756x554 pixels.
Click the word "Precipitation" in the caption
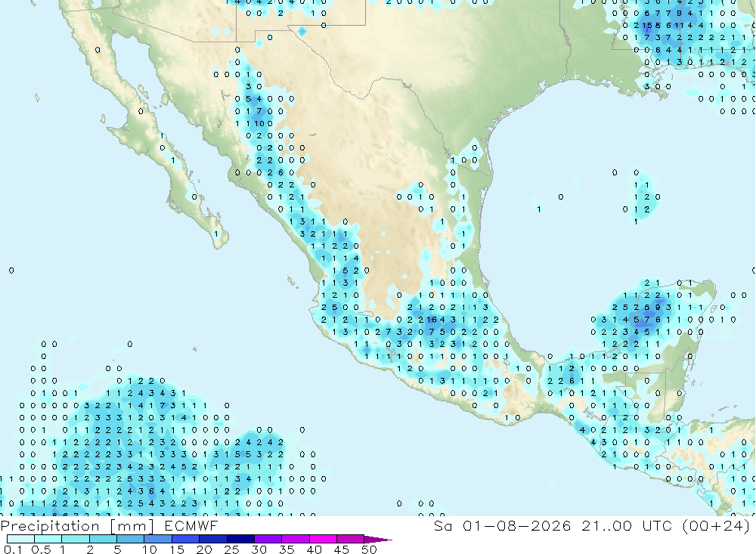coord(50,526)
